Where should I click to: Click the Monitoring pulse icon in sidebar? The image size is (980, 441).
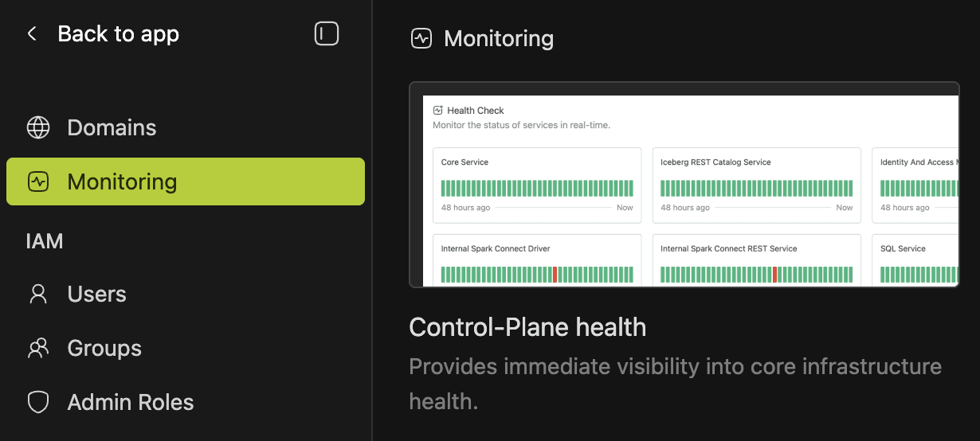click(x=38, y=181)
